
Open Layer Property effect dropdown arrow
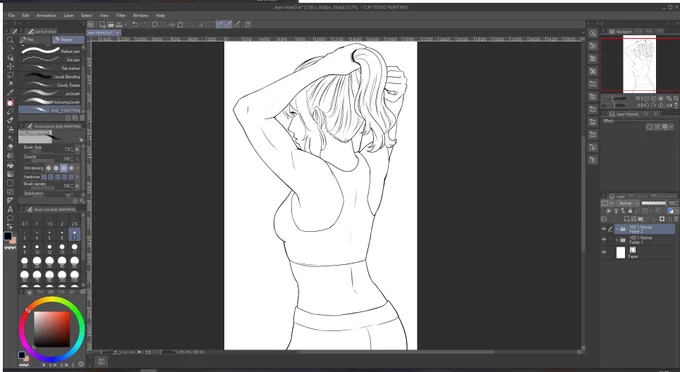[x=672, y=127]
